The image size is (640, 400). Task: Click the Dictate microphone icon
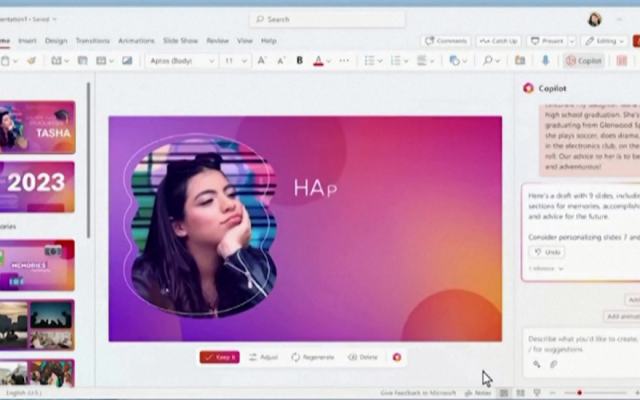tap(545, 61)
